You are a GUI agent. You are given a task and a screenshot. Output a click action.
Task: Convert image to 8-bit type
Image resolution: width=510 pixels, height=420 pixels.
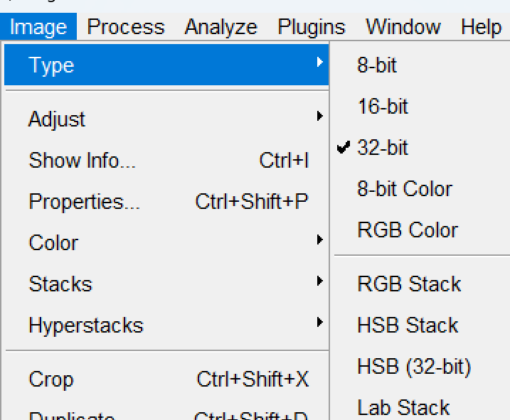[377, 65]
